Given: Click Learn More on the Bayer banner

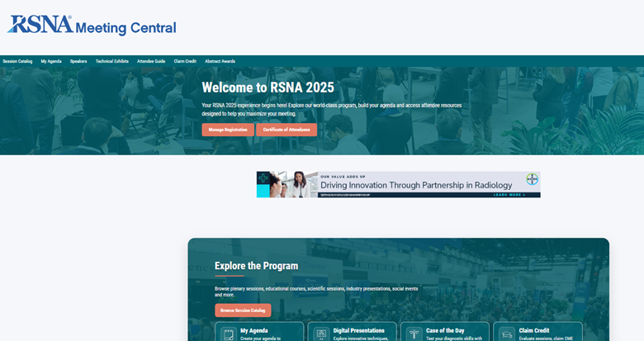Looking at the screenshot, I should pos(509,195).
